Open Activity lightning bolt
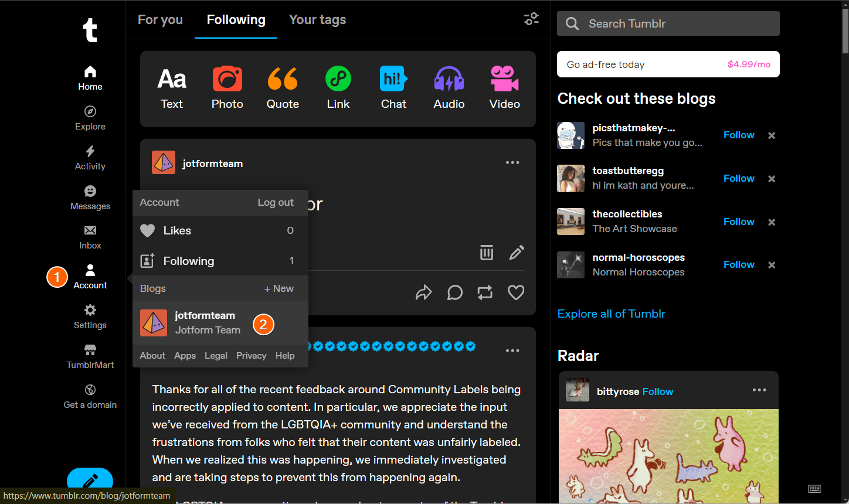This screenshot has height=504, width=849. click(x=90, y=151)
